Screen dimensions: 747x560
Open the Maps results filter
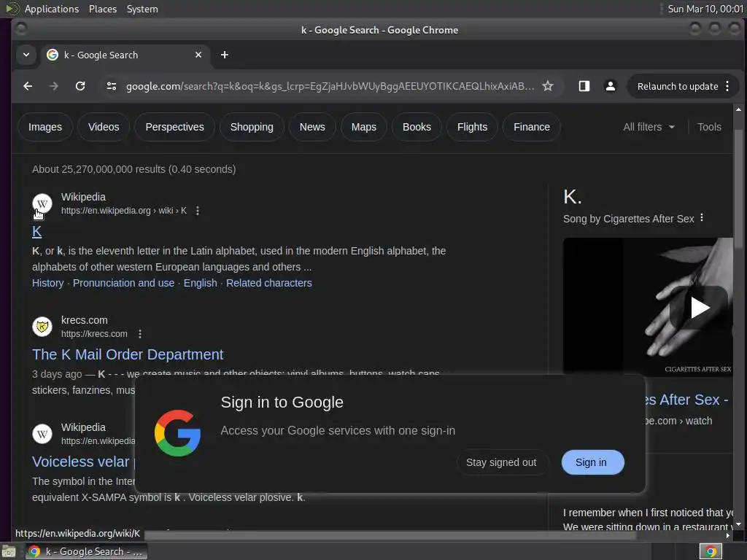tap(363, 127)
